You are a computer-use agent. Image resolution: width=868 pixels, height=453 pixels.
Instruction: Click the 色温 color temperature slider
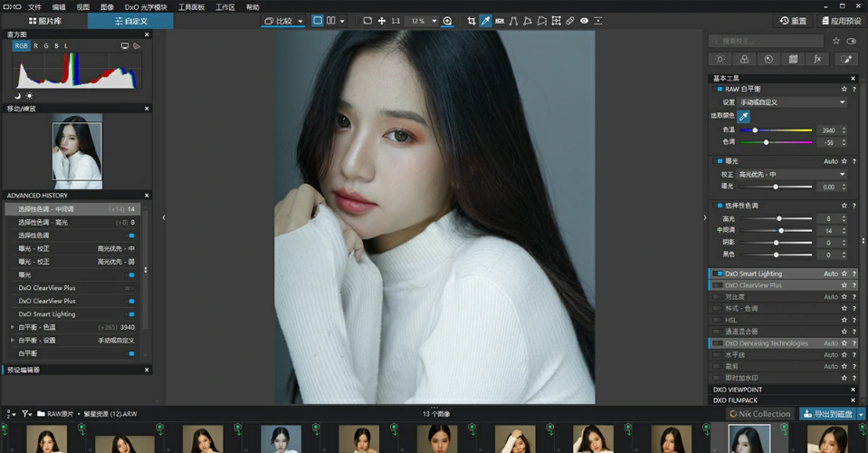point(776,130)
